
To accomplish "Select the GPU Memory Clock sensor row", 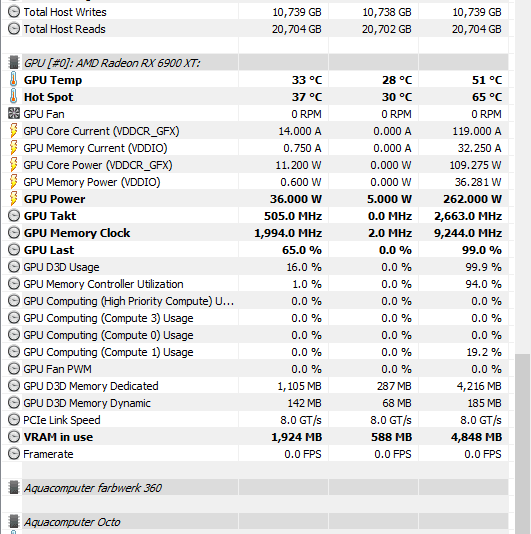I will click(x=255, y=233).
